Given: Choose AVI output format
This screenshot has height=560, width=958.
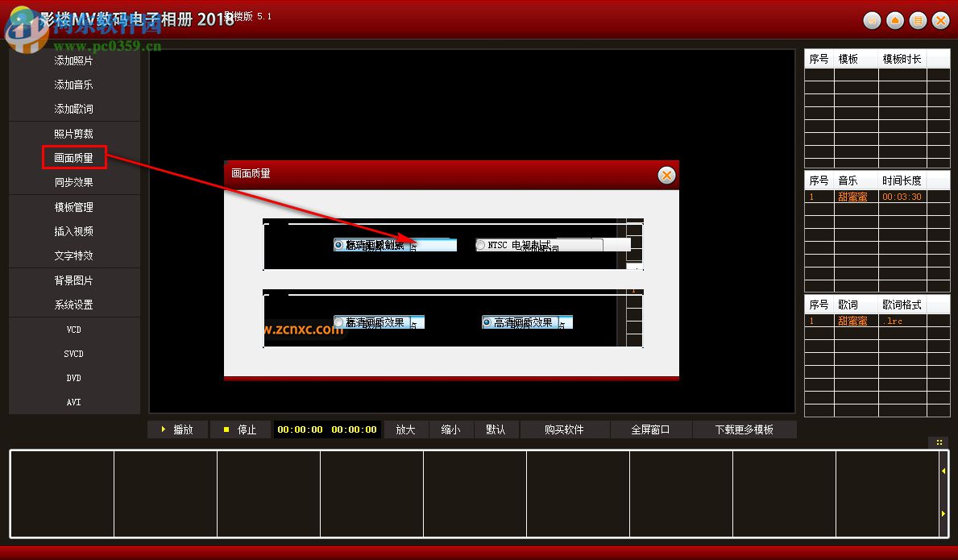Looking at the screenshot, I should (74, 402).
